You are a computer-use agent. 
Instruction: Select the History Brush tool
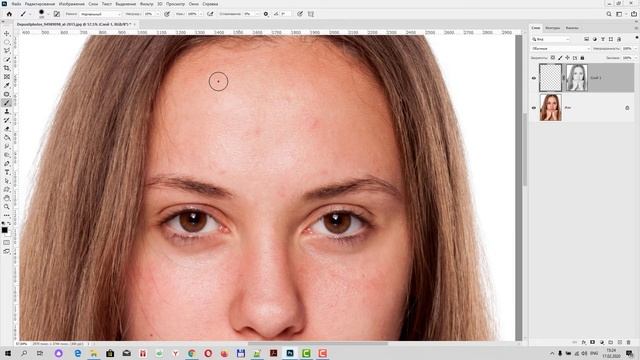(7, 120)
